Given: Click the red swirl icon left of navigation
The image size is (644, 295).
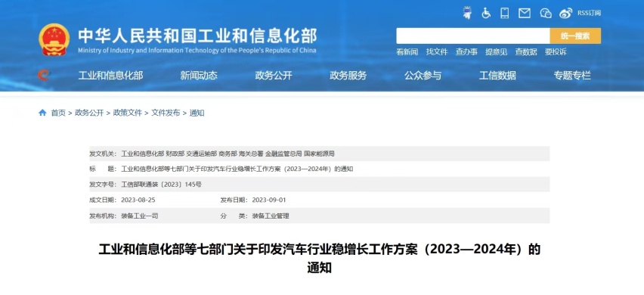Looking at the screenshot, I should 44,75.
